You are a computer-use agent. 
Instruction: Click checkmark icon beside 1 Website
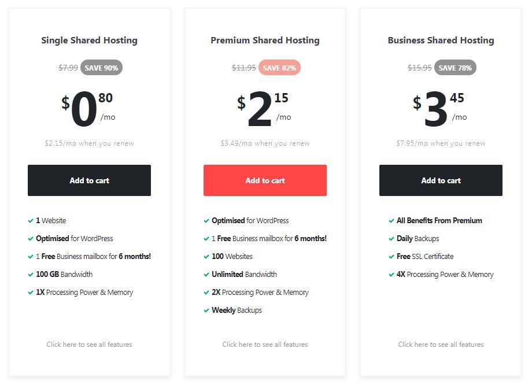[x=31, y=221]
